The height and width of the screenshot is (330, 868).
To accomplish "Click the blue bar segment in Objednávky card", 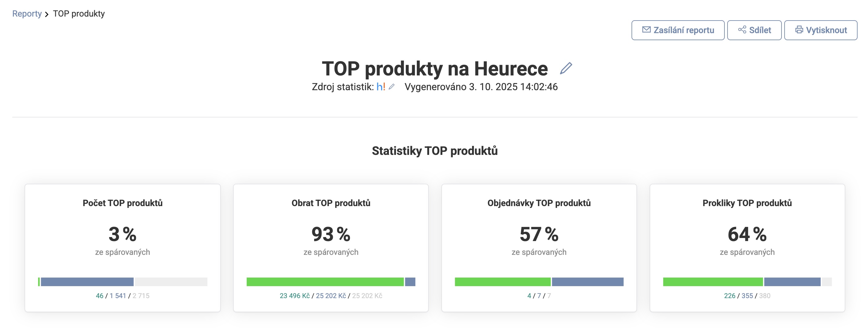I will point(588,282).
